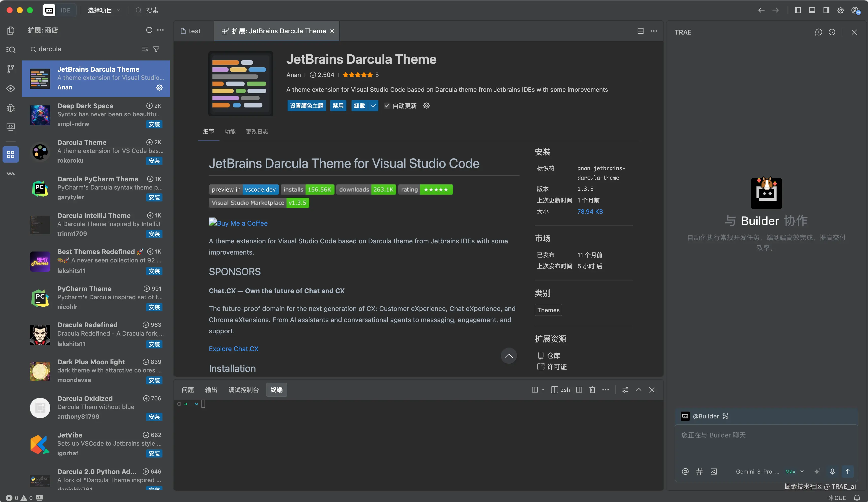Image resolution: width=868 pixels, height=502 pixels.
Task: Open the source control sidebar icon
Action: click(11, 69)
